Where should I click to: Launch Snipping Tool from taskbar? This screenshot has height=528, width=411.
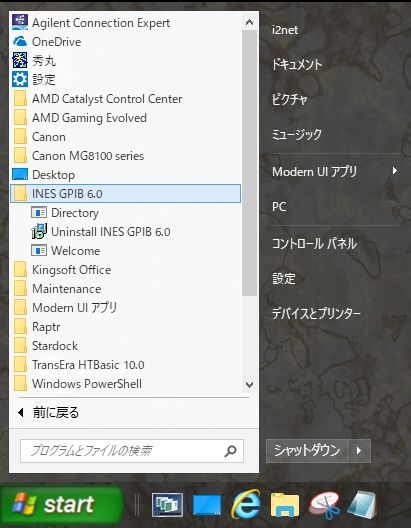coord(325,505)
